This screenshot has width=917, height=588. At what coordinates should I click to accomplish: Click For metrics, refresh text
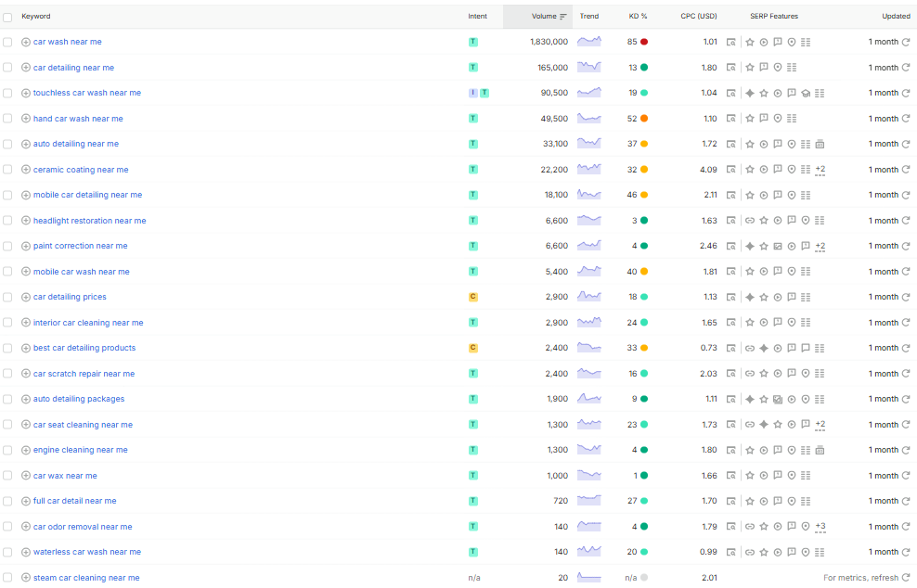[x=860, y=578]
